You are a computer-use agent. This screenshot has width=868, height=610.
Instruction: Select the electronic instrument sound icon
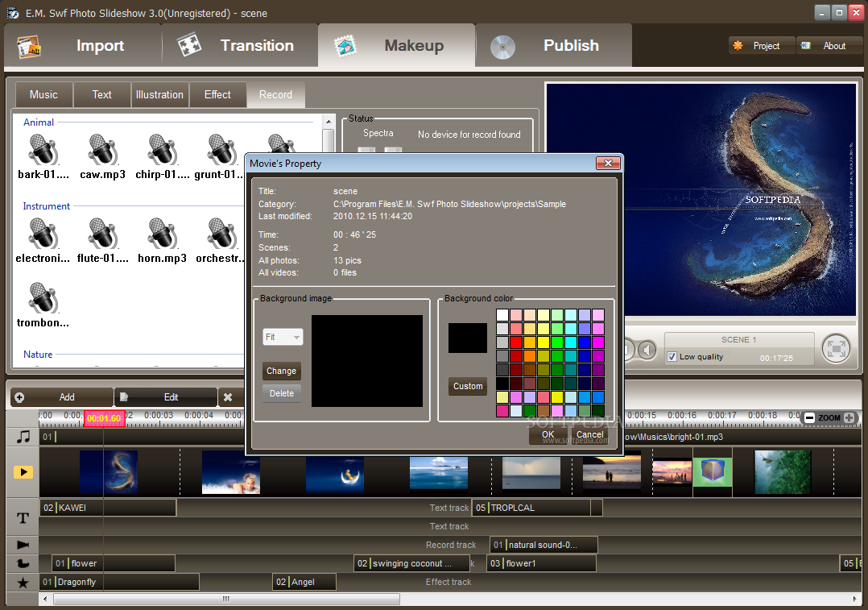click(x=43, y=233)
